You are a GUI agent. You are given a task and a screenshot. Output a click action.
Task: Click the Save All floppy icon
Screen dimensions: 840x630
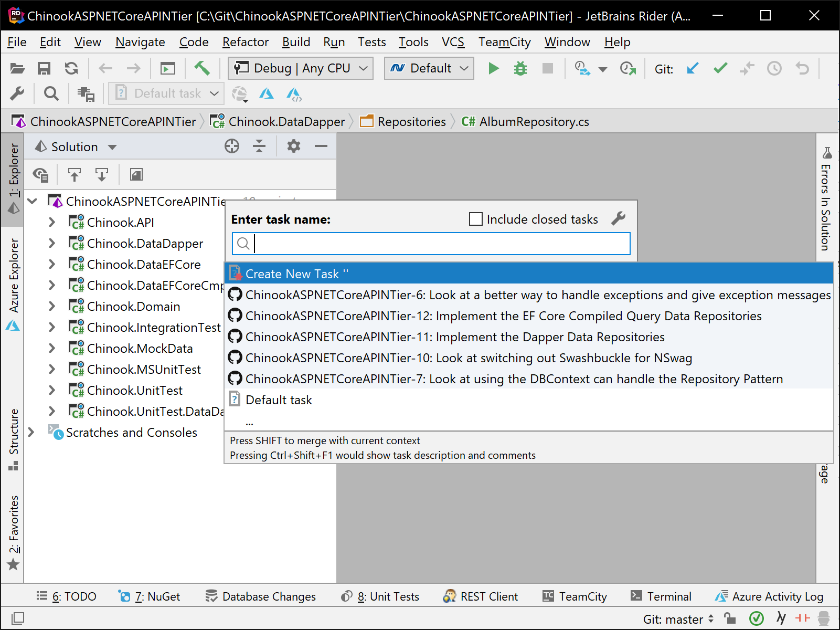(x=44, y=68)
